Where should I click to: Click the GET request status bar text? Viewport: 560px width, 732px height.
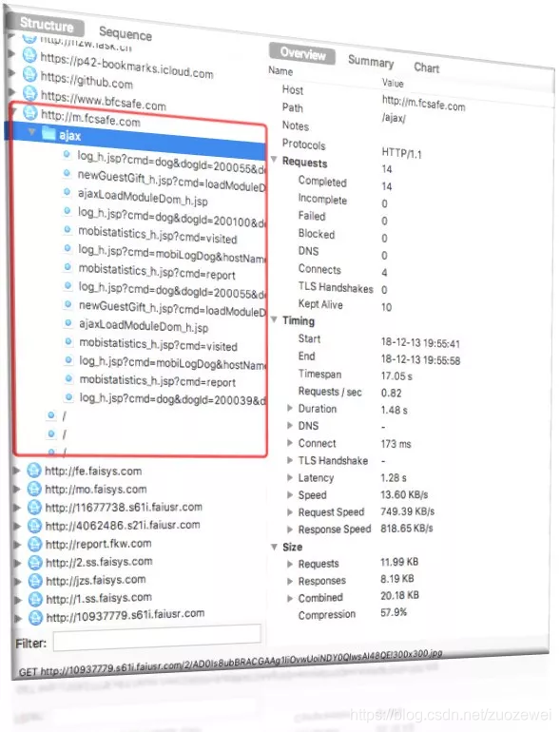coord(231,664)
